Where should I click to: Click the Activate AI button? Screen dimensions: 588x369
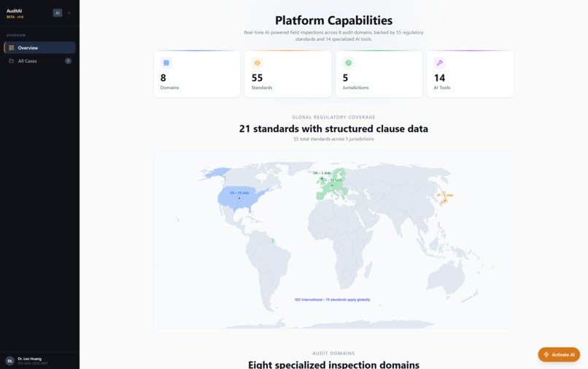(559, 354)
